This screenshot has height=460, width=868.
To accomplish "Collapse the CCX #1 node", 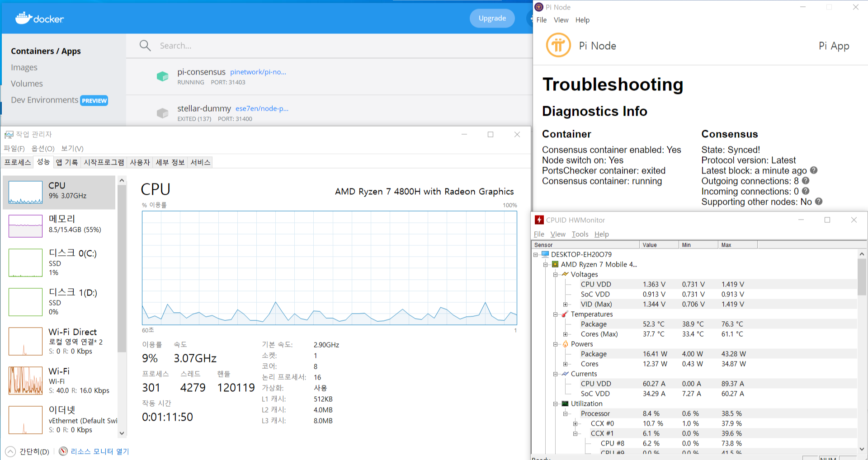I will click(575, 434).
